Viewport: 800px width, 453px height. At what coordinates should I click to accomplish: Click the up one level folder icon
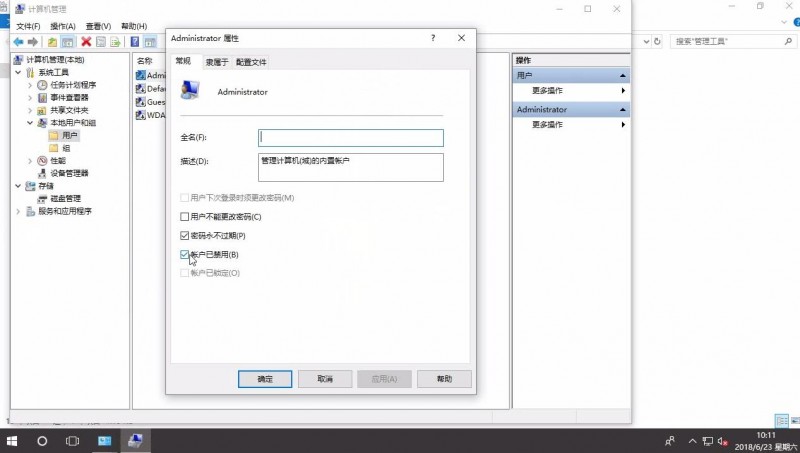point(52,42)
